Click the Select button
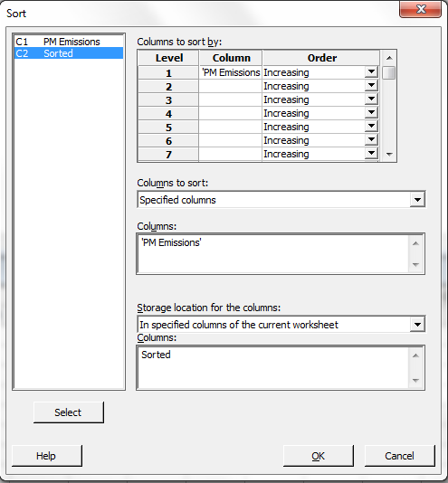The image size is (448, 483). click(x=69, y=412)
